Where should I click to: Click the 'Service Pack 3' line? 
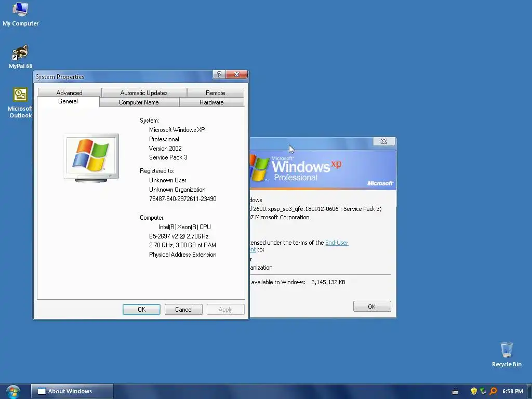click(168, 157)
